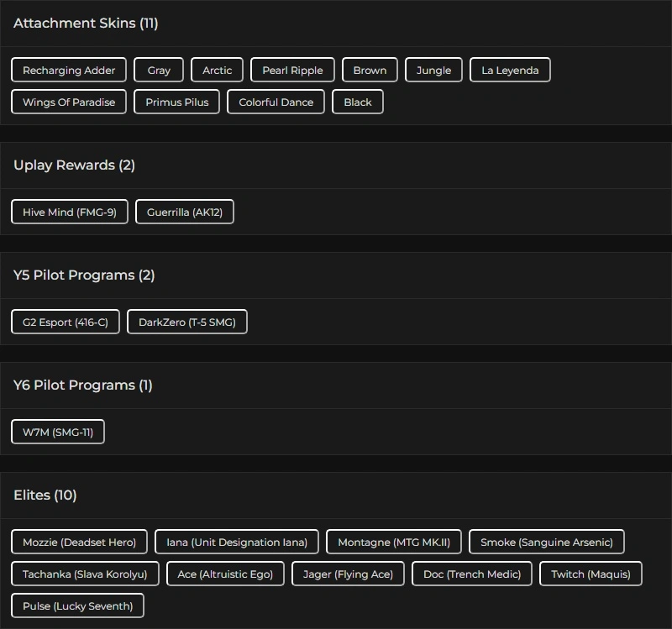The width and height of the screenshot is (672, 629).
Task: Click Iana (Unit Designation Iana) elite
Action: (x=237, y=542)
